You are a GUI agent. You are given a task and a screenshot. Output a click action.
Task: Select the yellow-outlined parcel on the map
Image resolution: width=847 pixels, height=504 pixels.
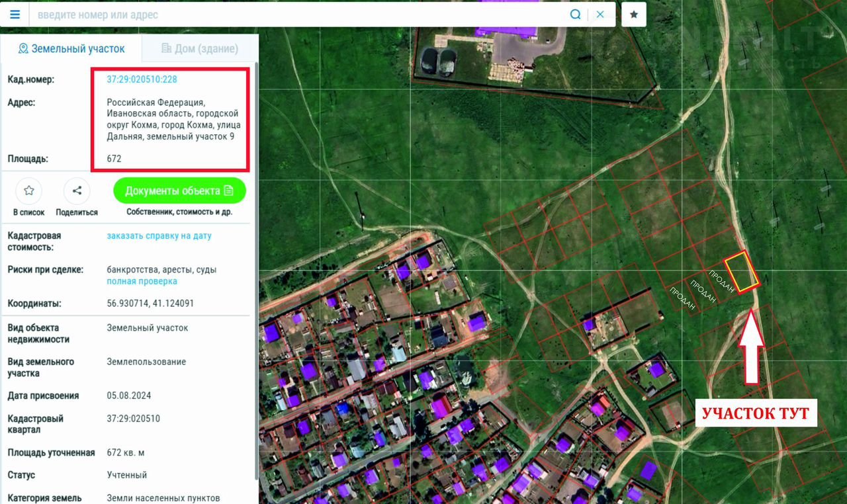(x=742, y=271)
